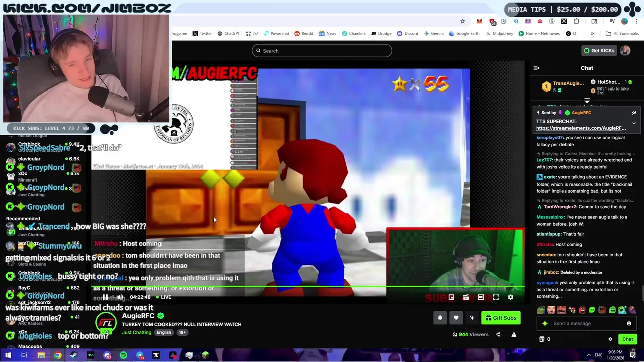Open the Twitter bookmark

click(202, 34)
